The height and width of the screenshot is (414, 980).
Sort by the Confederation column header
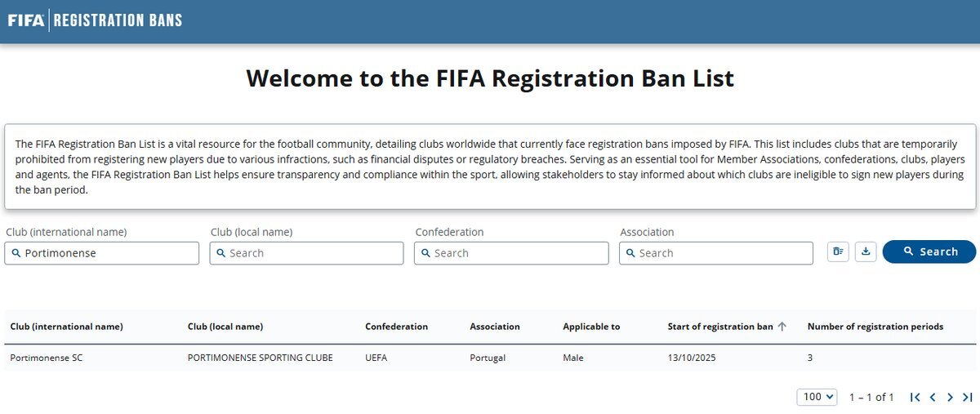click(x=396, y=327)
